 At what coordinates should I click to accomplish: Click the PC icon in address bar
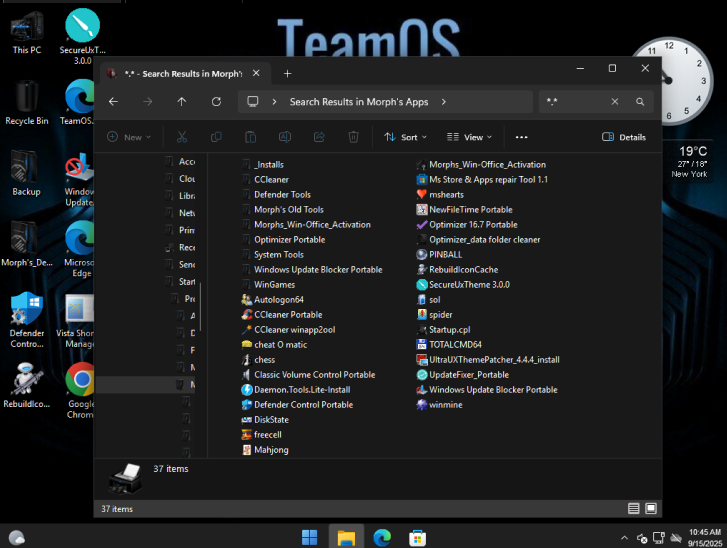tap(253, 102)
